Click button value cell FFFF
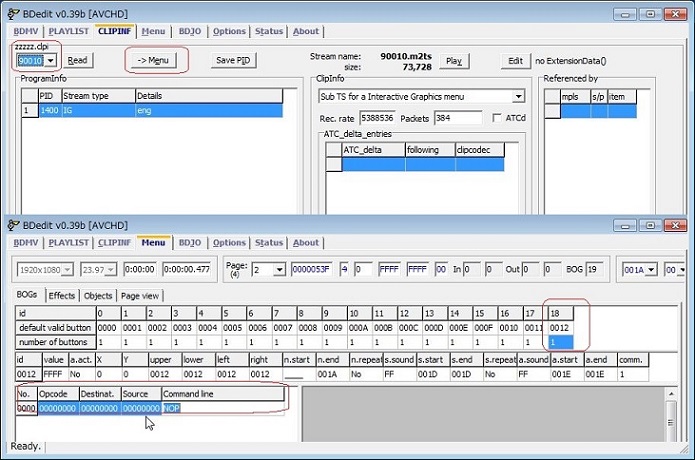 55,374
